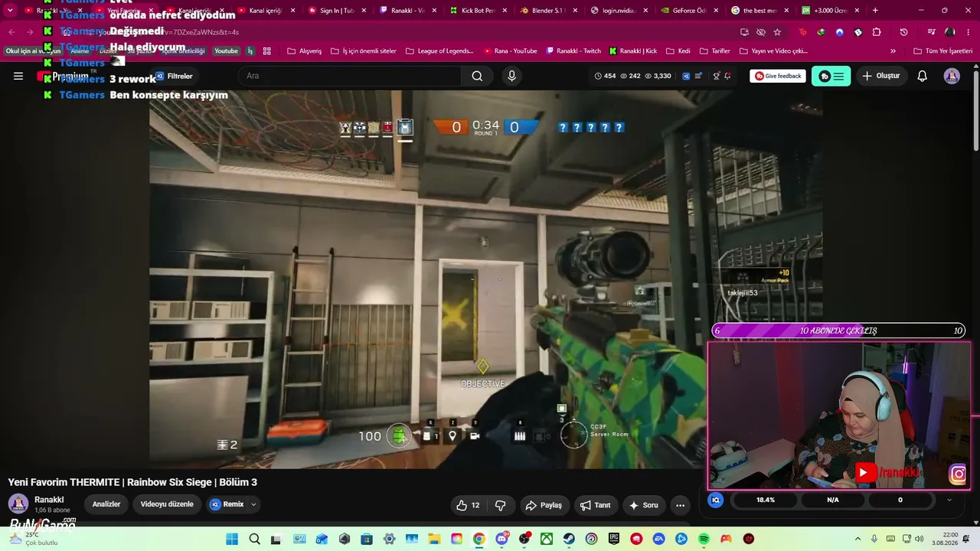
Task: Open the Tüm Yer İşaretleri bookmarks folder
Action: tap(942, 51)
